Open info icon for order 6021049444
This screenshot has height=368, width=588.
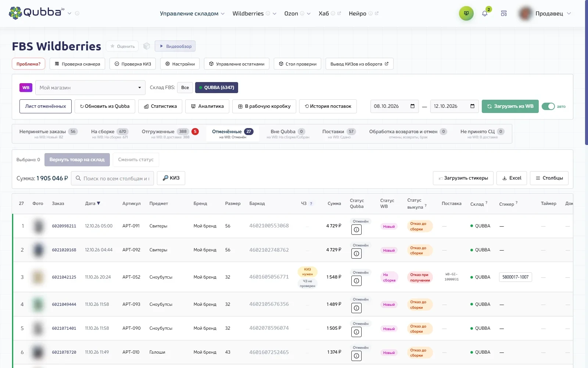pyautogui.click(x=356, y=308)
